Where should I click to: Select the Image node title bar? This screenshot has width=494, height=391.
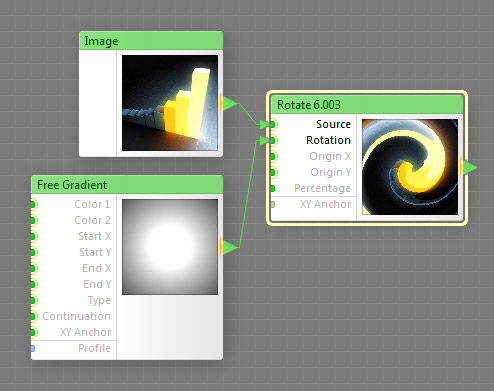(x=151, y=41)
